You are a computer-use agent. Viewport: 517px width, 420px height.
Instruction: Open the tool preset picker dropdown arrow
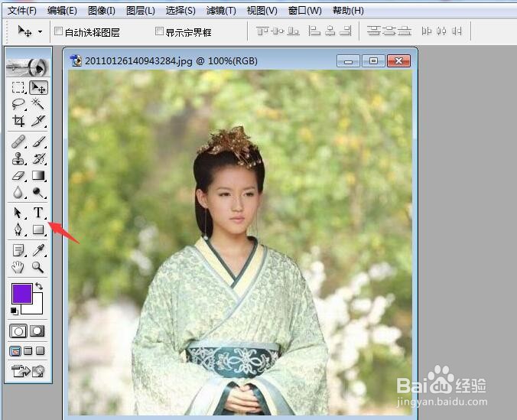pos(41,32)
